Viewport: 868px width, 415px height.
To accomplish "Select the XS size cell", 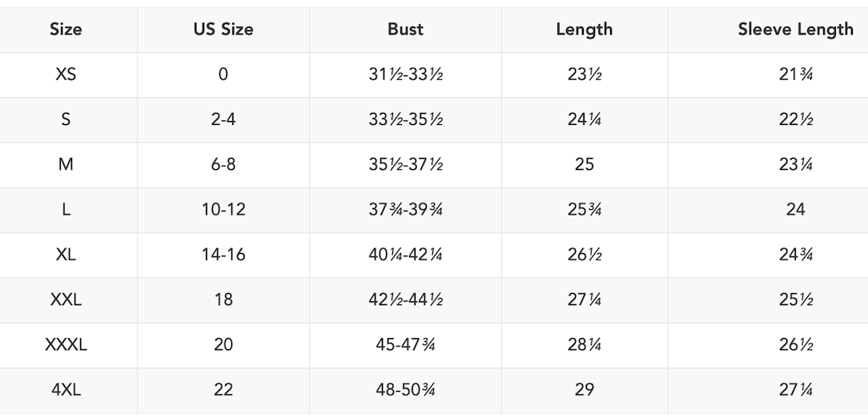I will tap(66, 75).
